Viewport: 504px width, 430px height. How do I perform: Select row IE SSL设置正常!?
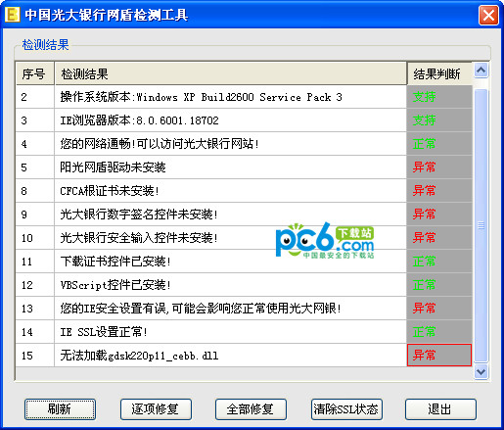pos(244,332)
